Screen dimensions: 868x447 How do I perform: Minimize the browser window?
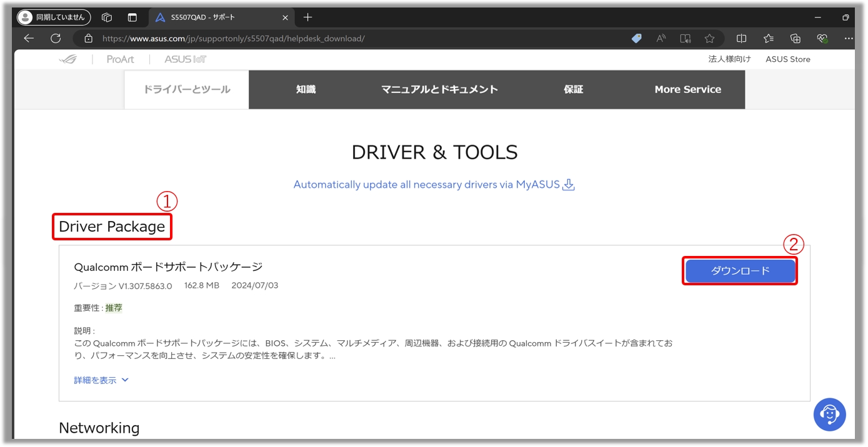[818, 17]
